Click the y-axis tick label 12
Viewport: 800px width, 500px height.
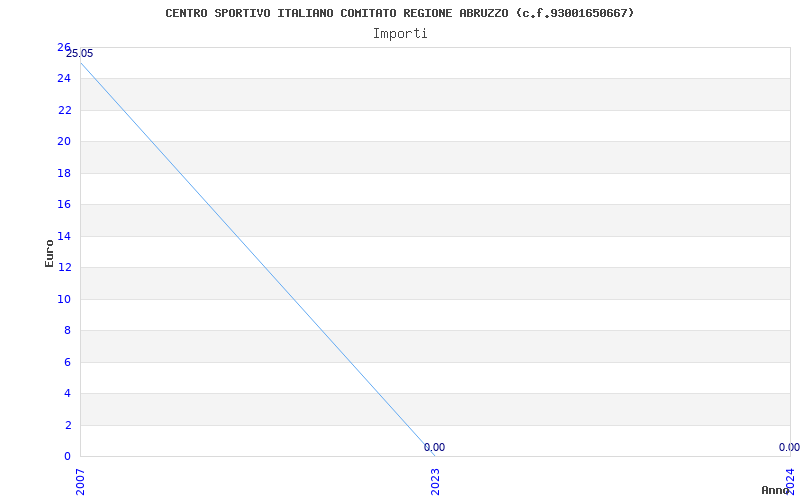click(x=64, y=267)
